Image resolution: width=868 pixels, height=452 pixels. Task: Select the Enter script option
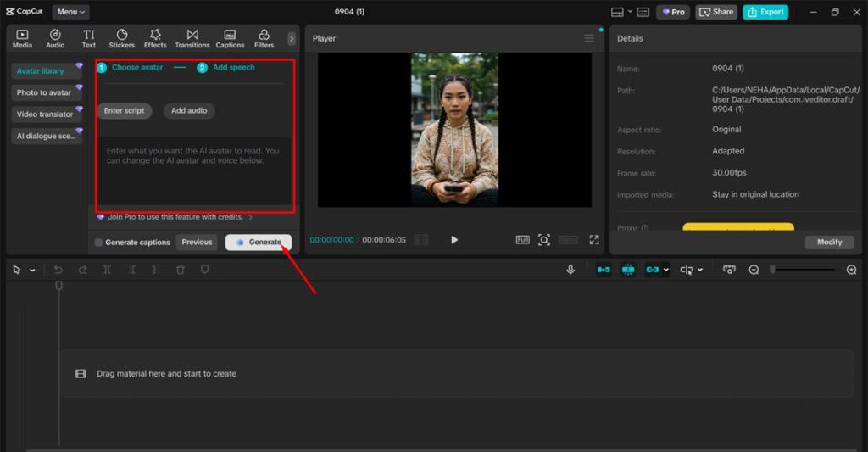click(x=124, y=111)
